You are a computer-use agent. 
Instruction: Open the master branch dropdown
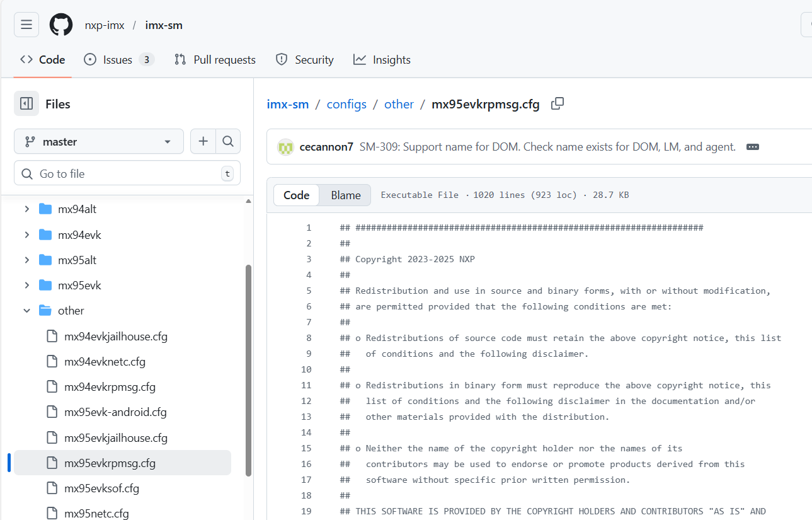click(99, 142)
